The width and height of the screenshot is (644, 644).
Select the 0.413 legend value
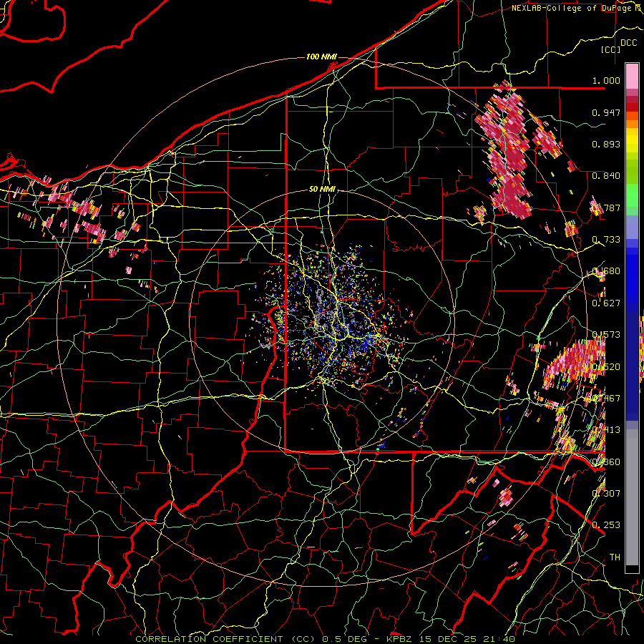point(606,430)
